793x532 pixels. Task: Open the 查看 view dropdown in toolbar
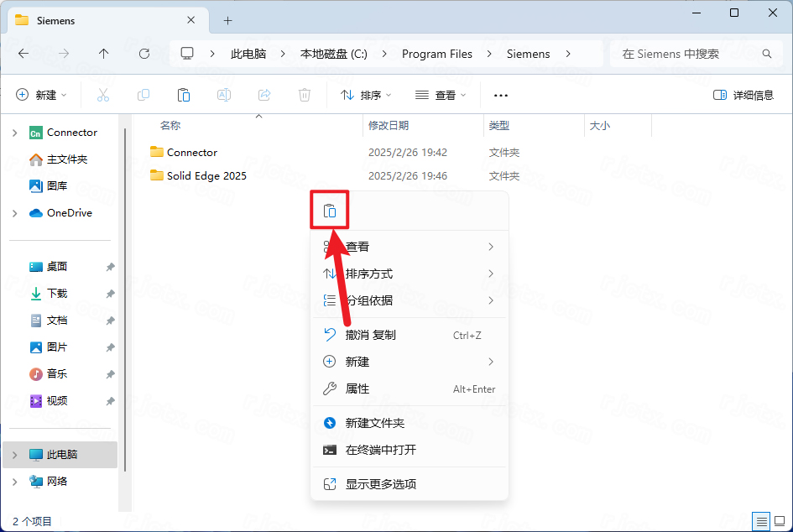(x=441, y=95)
